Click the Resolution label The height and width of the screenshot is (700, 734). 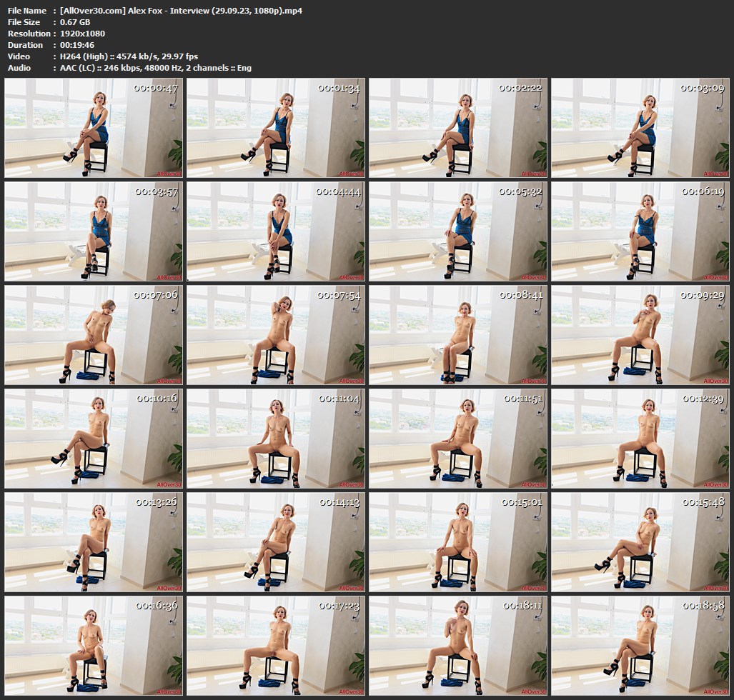tap(27, 34)
